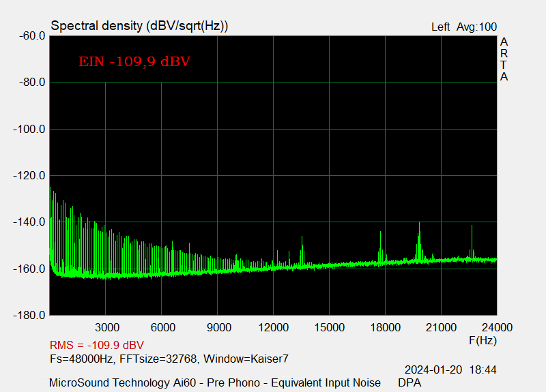This screenshot has width=546, height=392.
Task: Click the -60.0 y-axis value
Action: click(x=32, y=36)
